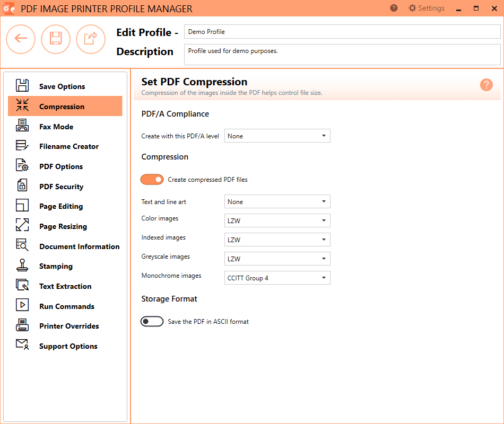
Task: Select the Compression label in the sidebar
Action: coord(62,107)
